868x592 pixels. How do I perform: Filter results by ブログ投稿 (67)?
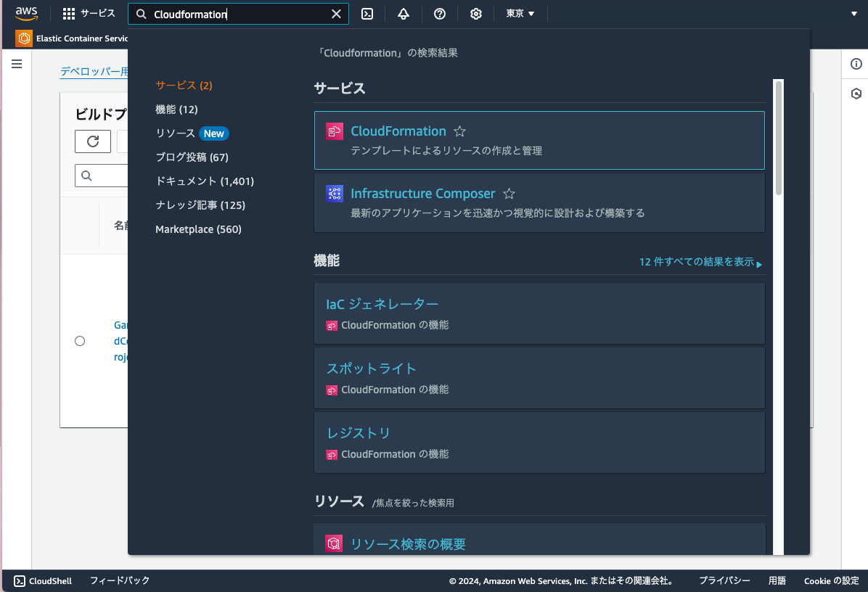[x=192, y=157]
